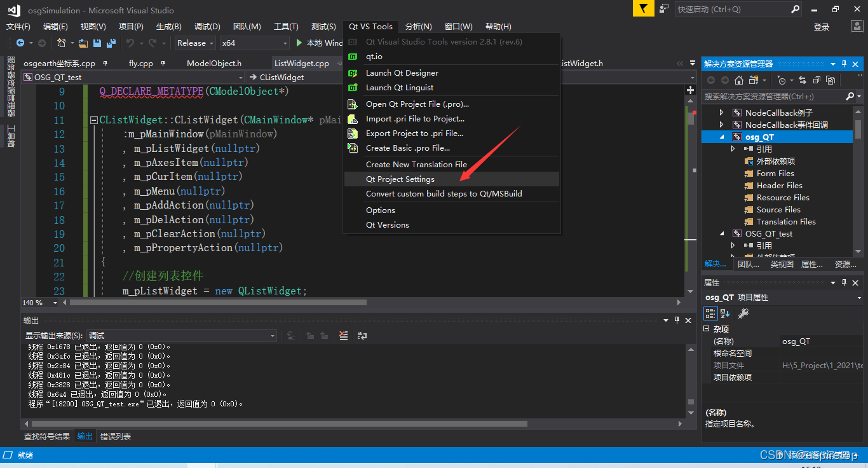Click the clear all output icon
Screen dimensions: 868x468
point(344,335)
